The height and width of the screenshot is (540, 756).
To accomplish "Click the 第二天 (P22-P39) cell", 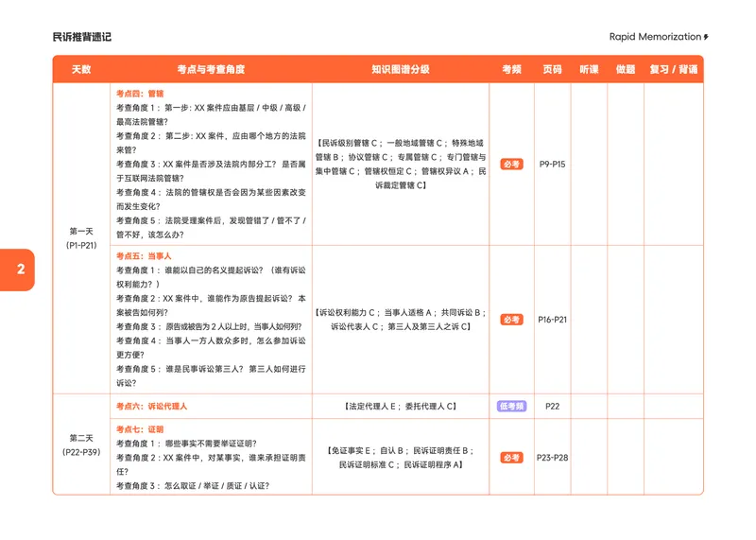I will coord(81,444).
